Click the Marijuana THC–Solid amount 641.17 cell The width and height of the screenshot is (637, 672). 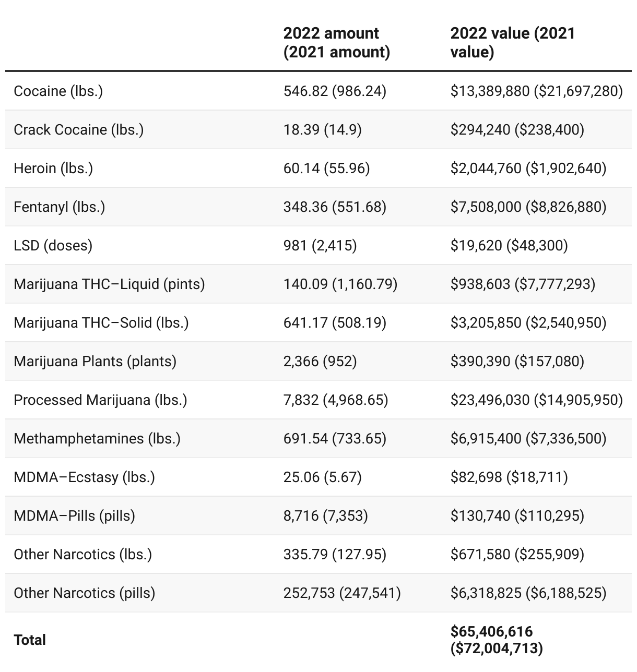[335, 322]
